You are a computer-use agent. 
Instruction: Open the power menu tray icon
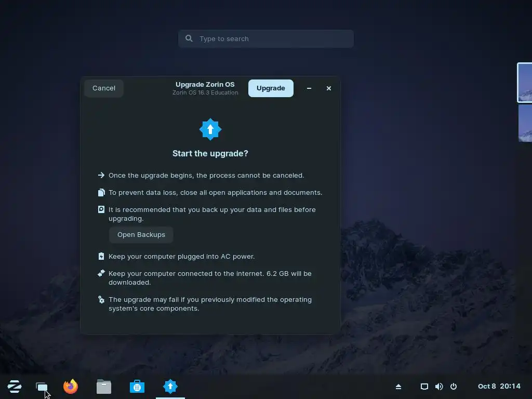[x=454, y=387]
